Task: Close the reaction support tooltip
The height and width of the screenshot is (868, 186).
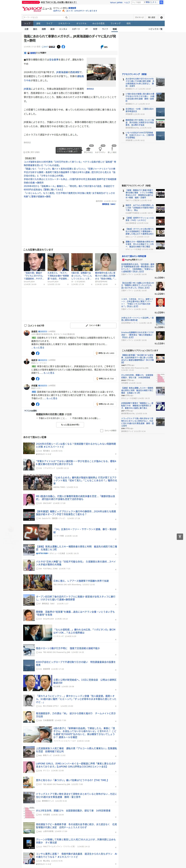Action: click(x=80, y=149)
